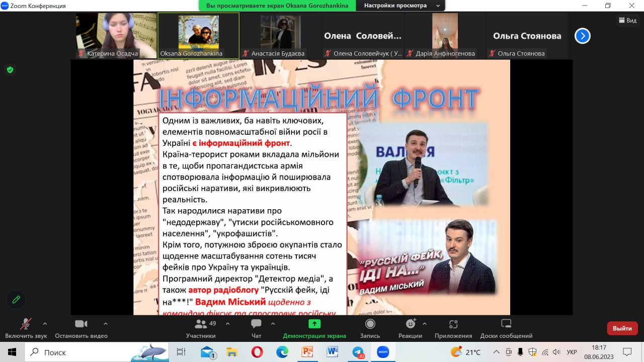
Task: Open Task View on taskbar
Action: tap(181, 352)
